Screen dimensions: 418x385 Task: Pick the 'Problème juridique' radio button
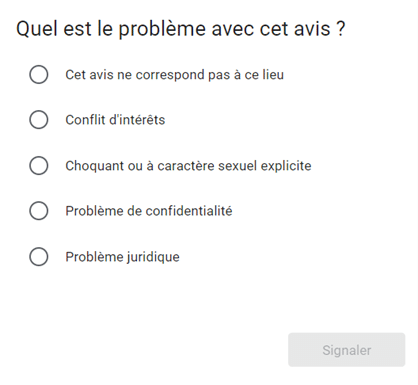[39, 257]
